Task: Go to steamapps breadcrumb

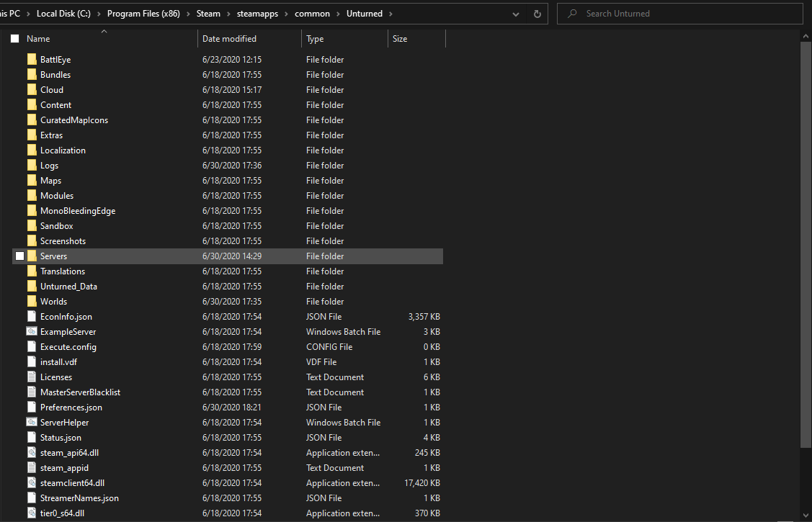Action: tap(257, 14)
